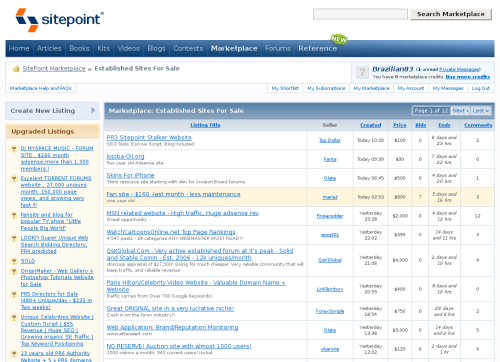This screenshot has width=500, height=362.
Task: Click the marketplace search input field
Action: click(x=360, y=14)
